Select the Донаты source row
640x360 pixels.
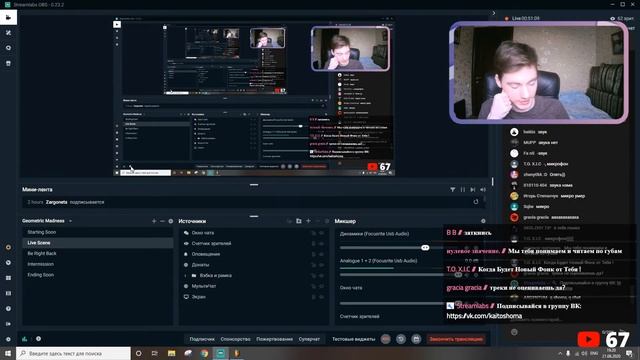(x=254, y=265)
